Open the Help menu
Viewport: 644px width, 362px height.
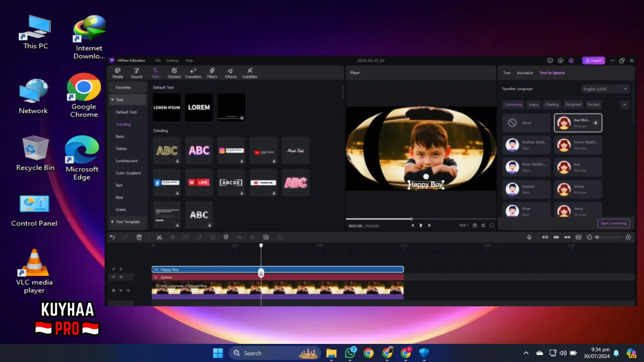click(x=189, y=60)
